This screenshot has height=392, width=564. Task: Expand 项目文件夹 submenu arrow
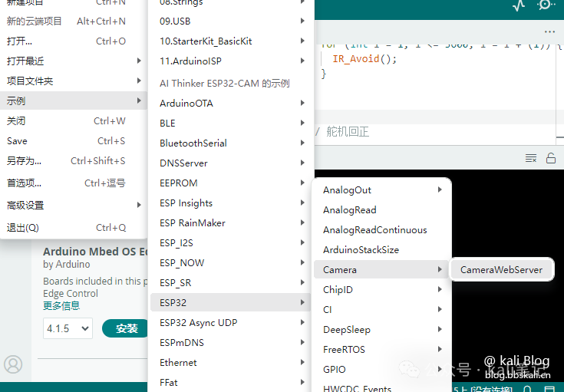point(139,81)
